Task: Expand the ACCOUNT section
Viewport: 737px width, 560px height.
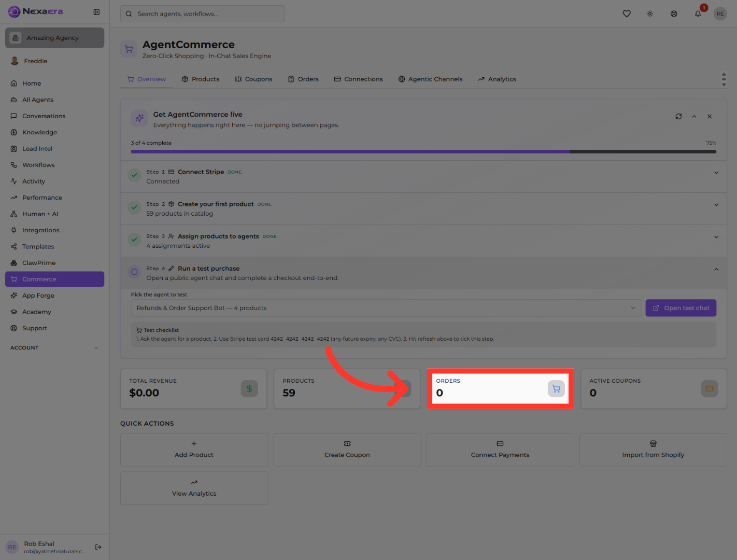Action: click(x=54, y=348)
